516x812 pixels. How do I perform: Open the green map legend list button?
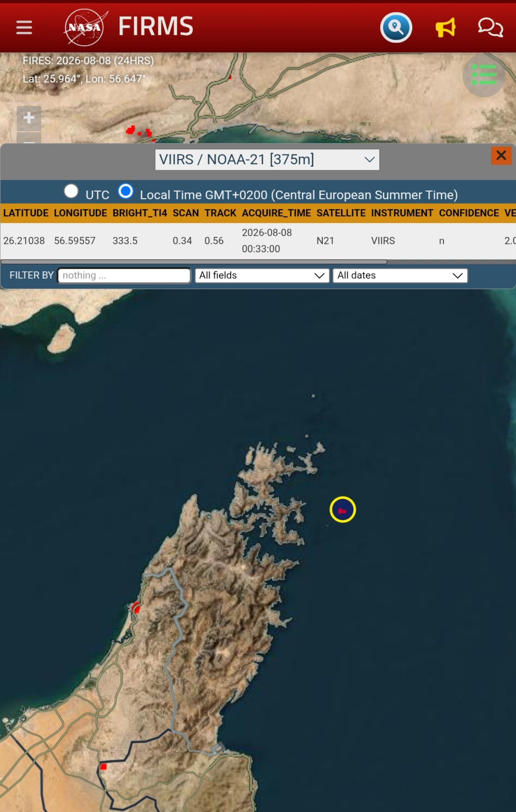click(484, 75)
